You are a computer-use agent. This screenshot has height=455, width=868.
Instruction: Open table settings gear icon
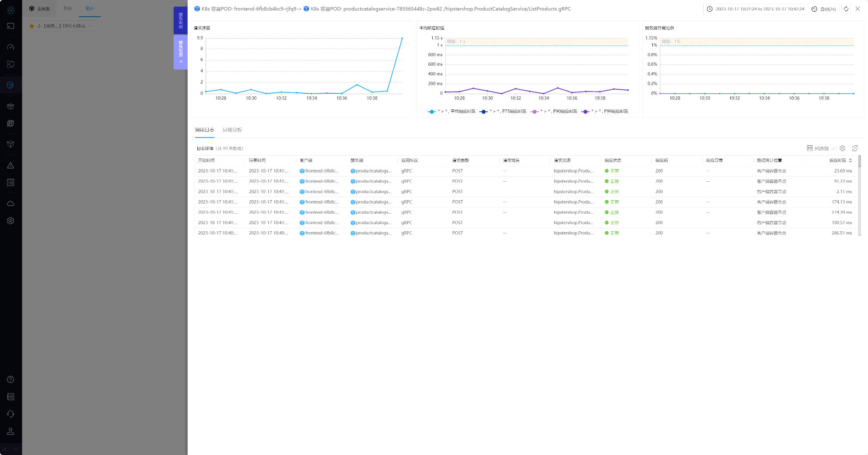[842, 148]
